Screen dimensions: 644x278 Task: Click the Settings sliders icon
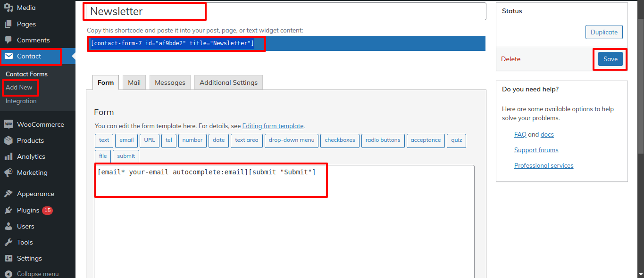(x=8, y=258)
